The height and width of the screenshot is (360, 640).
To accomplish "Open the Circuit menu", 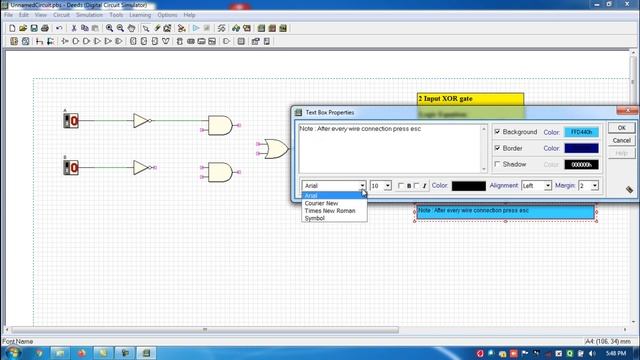I will [61, 15].
